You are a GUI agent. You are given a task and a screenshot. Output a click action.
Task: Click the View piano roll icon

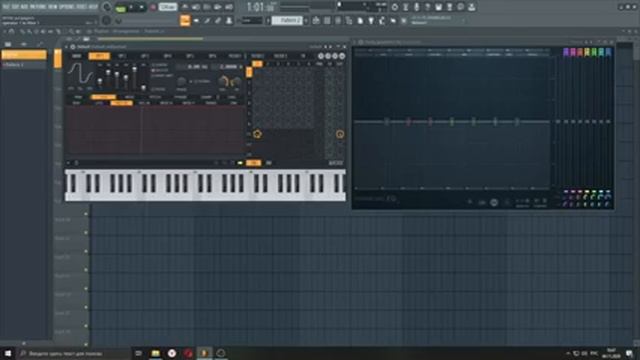(327, 20)
